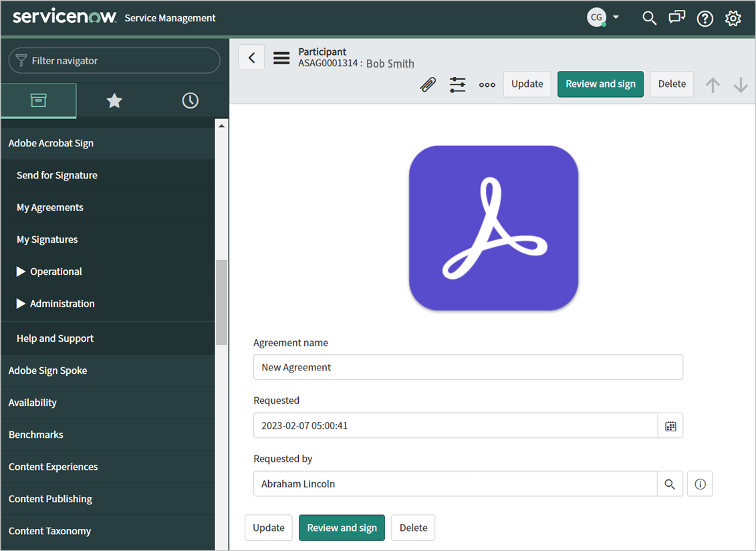
Task: Open the attachment paperclip on the record
Action: pos(428,84)
